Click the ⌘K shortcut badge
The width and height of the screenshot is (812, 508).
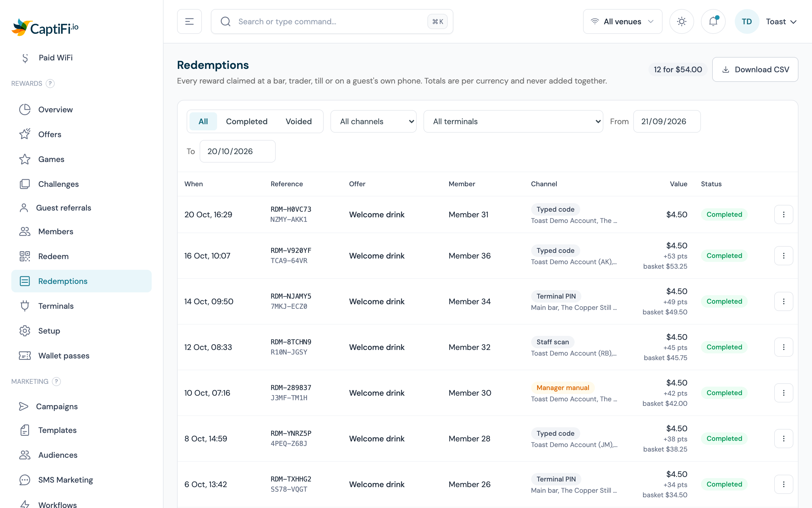437,21
